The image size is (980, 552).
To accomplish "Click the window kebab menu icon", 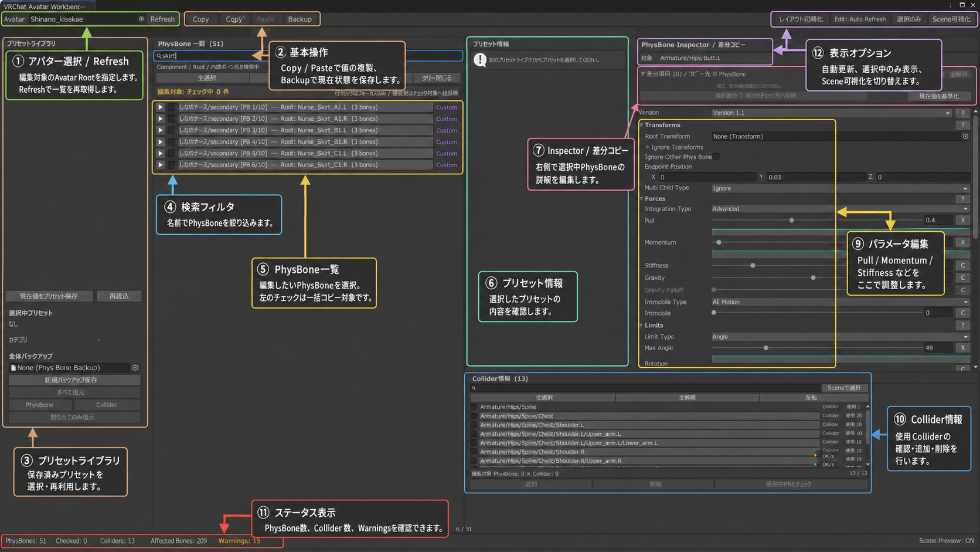I will point(951,5).
